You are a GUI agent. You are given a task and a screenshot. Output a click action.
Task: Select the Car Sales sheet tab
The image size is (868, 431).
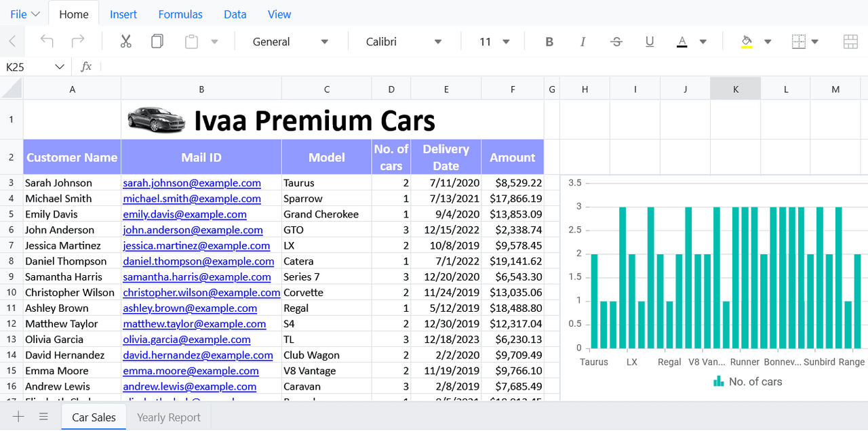click(94, 417)
